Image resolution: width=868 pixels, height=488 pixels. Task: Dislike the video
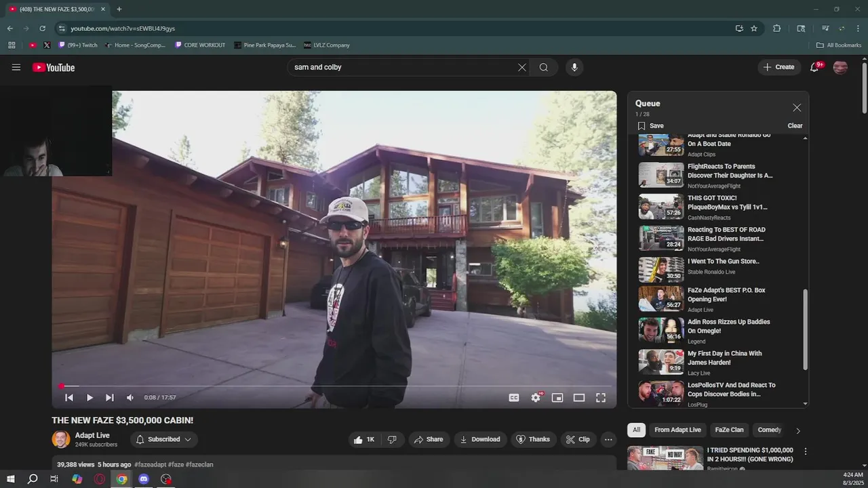[392, 439]
